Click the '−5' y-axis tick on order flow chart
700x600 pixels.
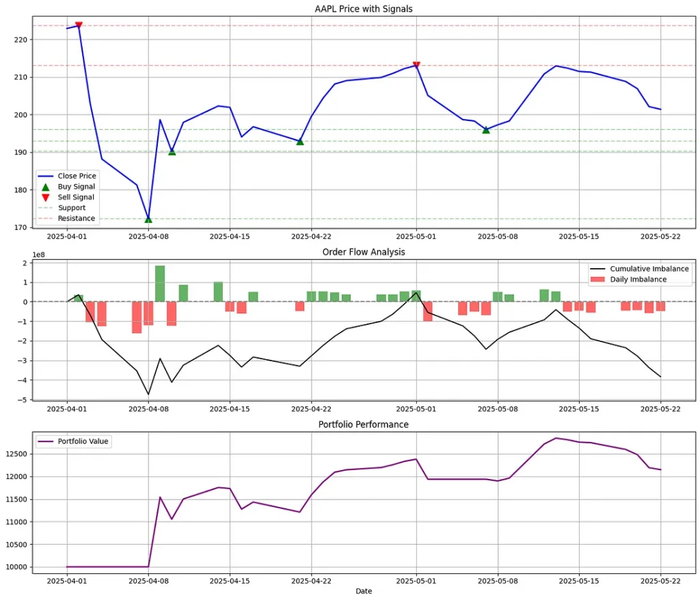pyautogui.click(x=23, y=400)
